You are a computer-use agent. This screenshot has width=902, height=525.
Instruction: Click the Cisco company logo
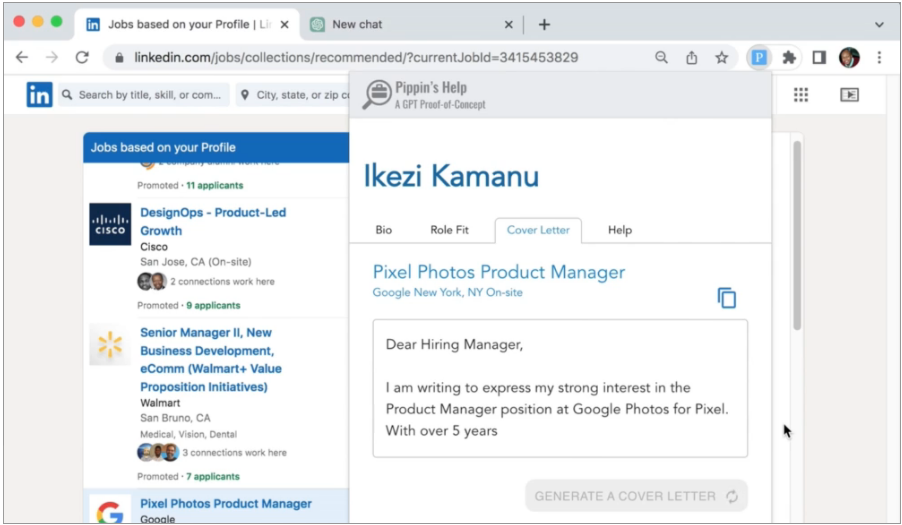110,224
